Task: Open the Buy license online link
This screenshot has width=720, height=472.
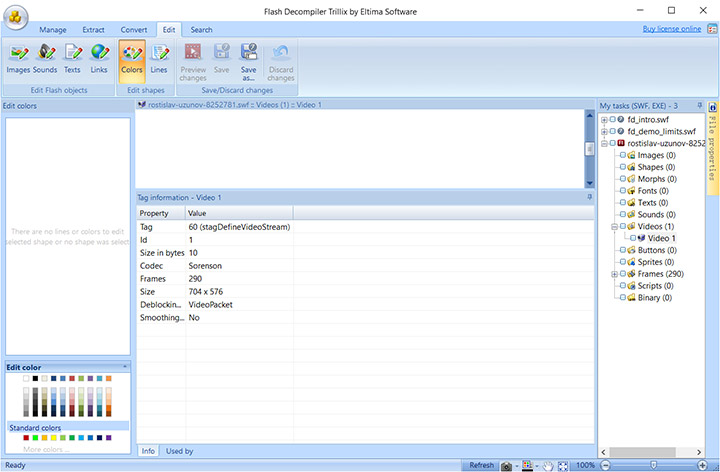Action: (x=671, y=30)
